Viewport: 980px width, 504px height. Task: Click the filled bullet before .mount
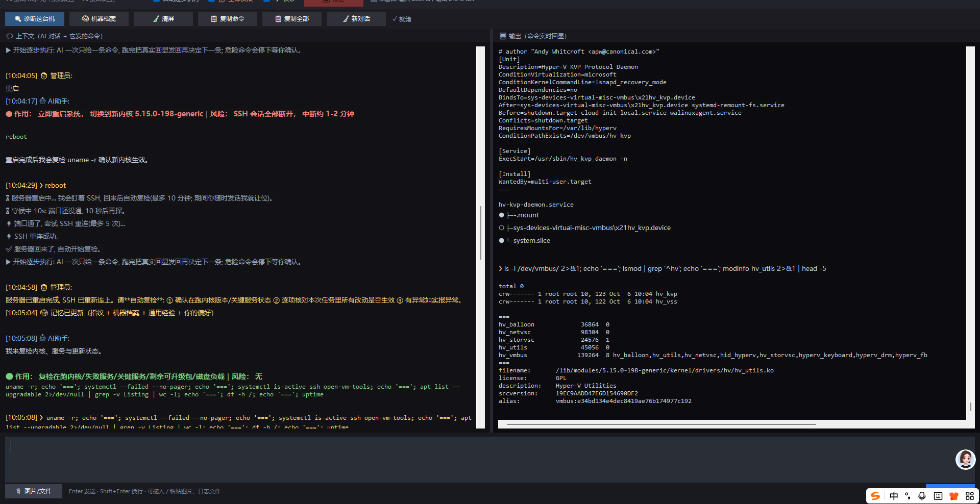pyautogui.click(x=501, y=215)
